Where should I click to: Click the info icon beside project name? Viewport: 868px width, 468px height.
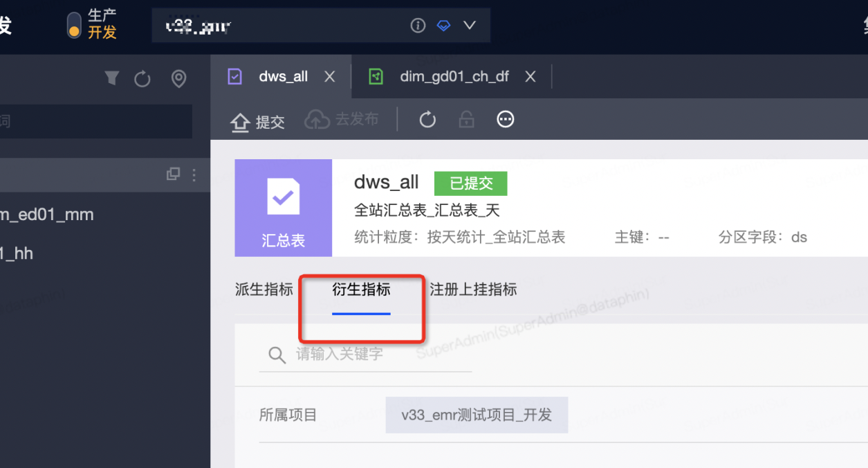418,26
